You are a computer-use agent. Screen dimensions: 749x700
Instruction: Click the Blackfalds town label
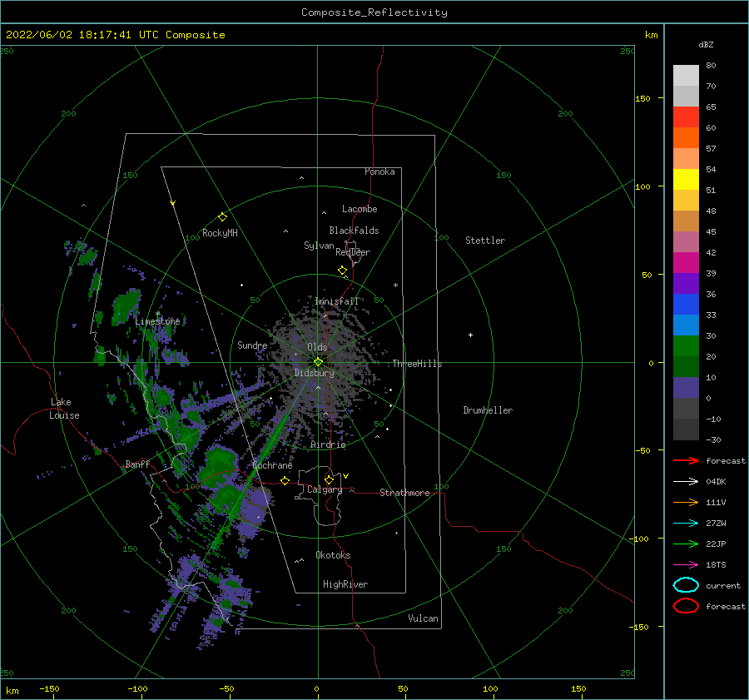[354, 231]
